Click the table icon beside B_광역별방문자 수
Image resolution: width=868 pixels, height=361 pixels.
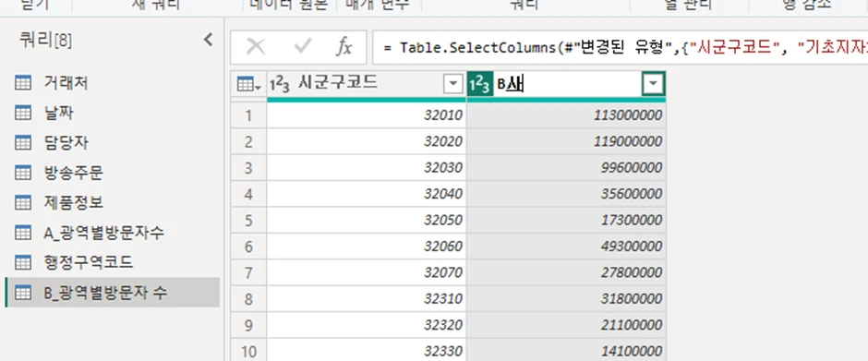click(23, 293)
